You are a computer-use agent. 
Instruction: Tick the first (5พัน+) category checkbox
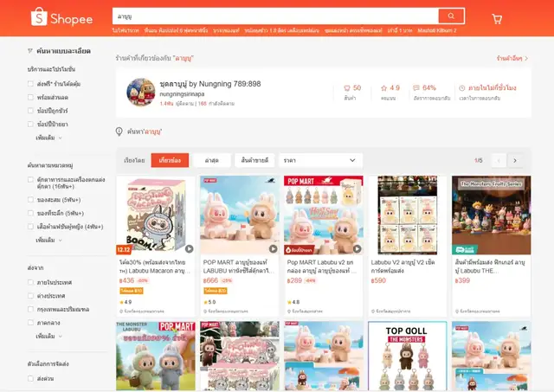click(31, 200)
